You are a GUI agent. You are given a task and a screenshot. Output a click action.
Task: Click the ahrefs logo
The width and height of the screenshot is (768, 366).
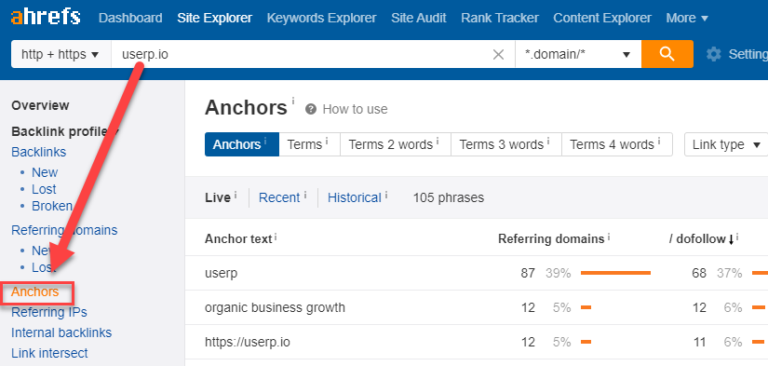45,18
